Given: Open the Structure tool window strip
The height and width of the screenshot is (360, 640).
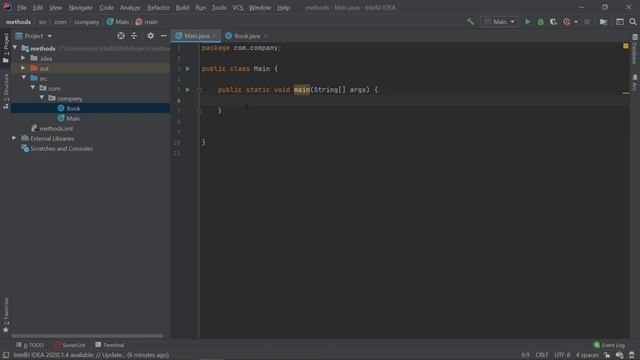Looking at the screenshot, I should pos(6,91).
